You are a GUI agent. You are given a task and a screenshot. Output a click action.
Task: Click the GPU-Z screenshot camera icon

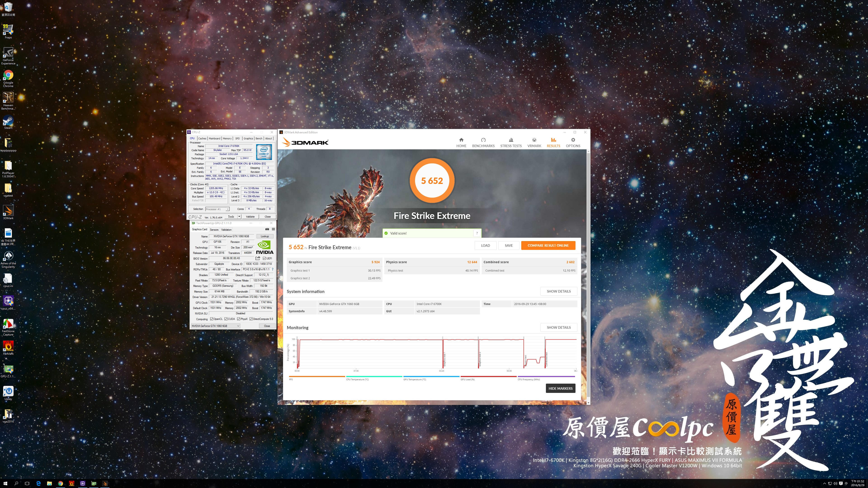[267, 229]
